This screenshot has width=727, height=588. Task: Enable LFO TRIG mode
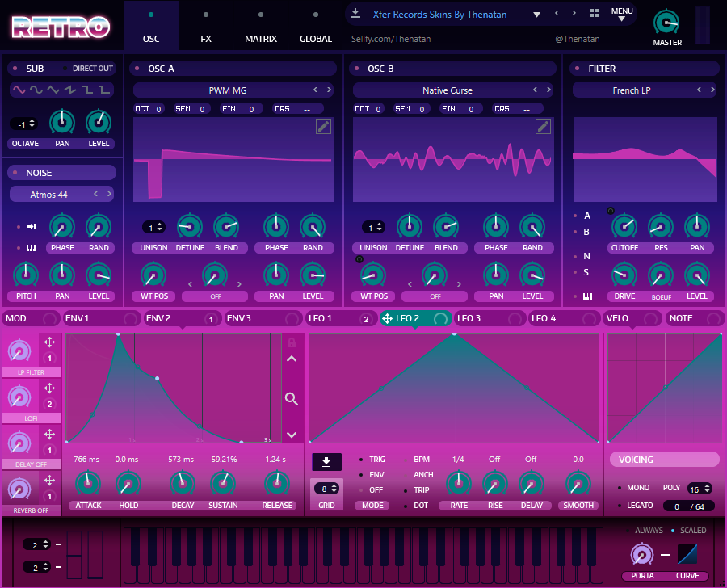361,460
